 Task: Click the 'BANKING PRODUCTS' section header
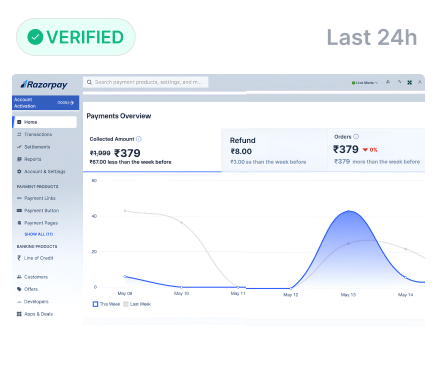[x=37, y=246]
